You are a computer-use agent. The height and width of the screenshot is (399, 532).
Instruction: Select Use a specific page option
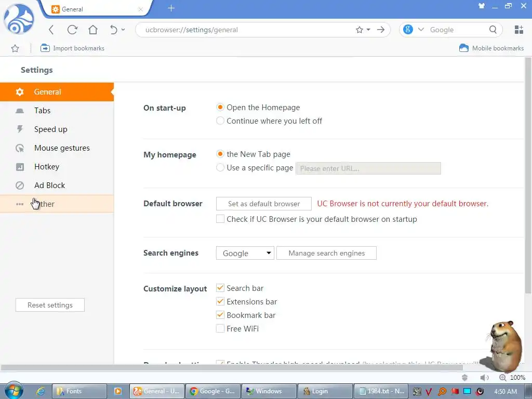tap(220, 168)
